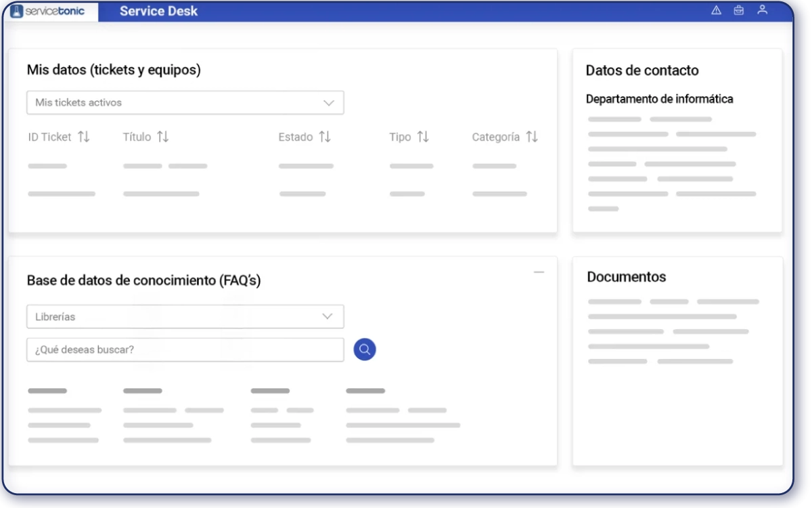812x508 pixels.
Task: Click the blue search magnifier button
Action: [x=365, y=350]
